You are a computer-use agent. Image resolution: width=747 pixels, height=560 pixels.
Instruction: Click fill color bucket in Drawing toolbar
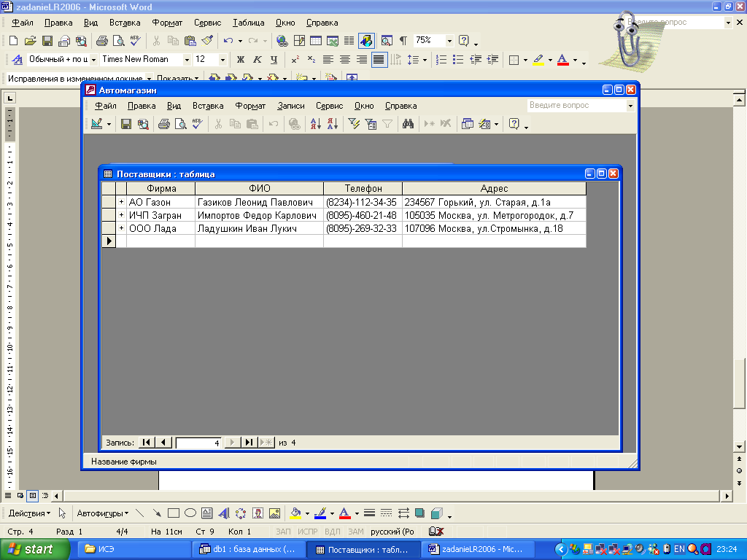click(x=295, y=513)
